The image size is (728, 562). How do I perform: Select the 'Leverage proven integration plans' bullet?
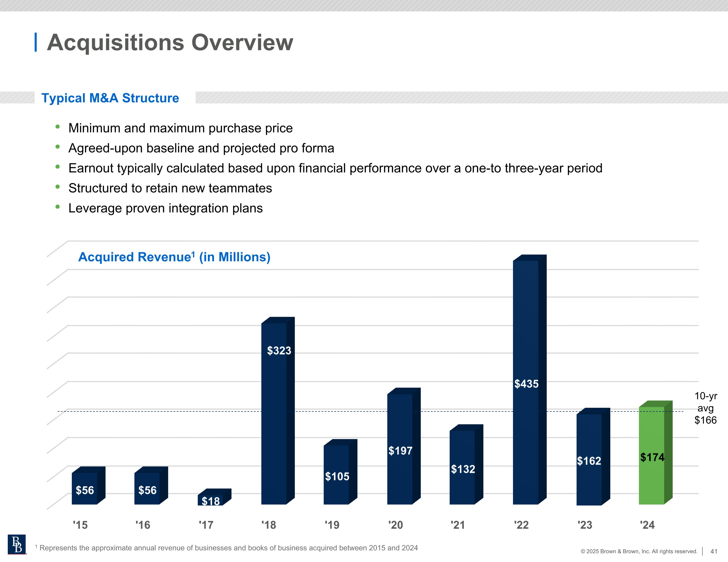pos(165,208)
